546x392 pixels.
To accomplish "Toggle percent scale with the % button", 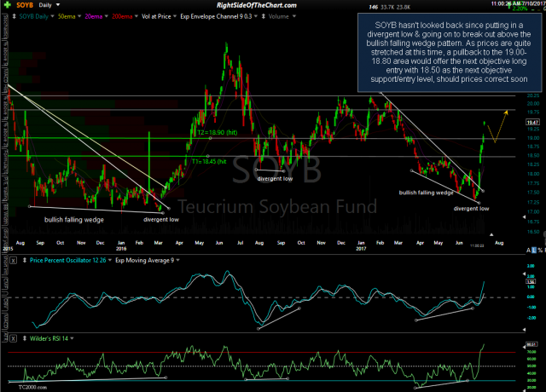I will point(540,250).
